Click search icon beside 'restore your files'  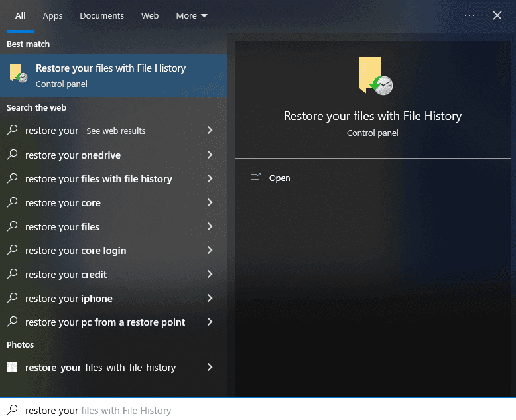(12, 226)
